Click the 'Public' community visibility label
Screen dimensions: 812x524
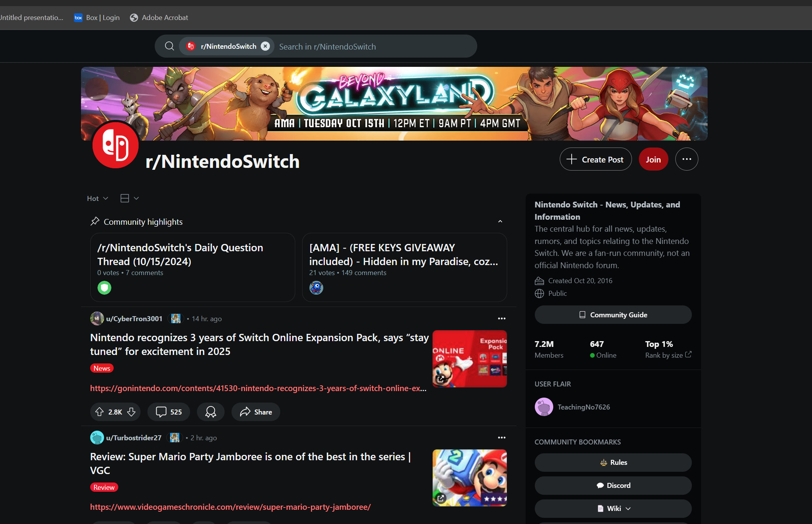[x=557, y=294]
